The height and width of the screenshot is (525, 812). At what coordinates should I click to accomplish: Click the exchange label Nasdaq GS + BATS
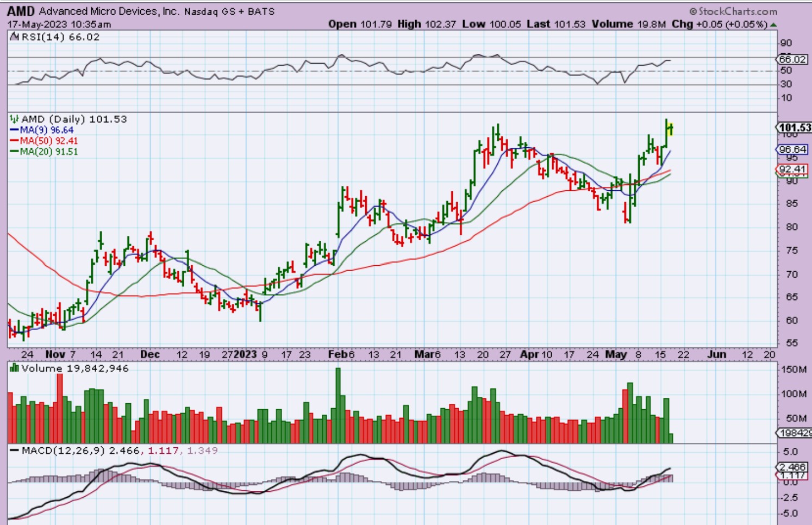pyautogui.click(x=229, y=11)
